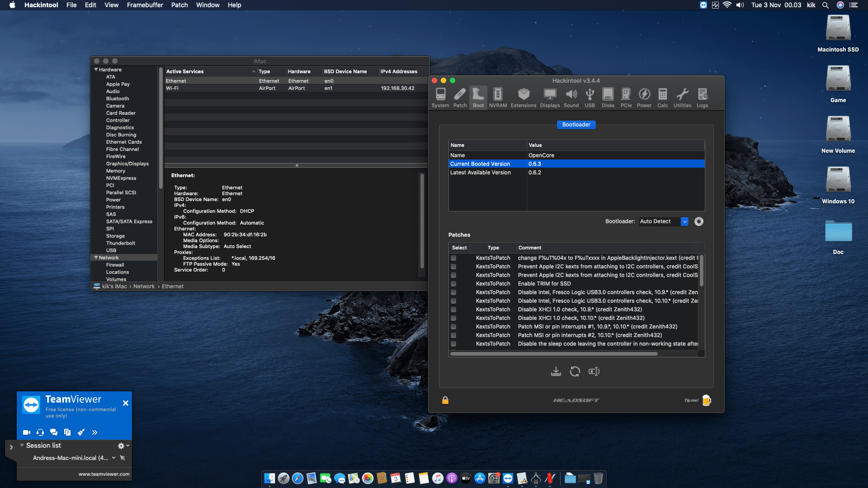Collapse the TeamViewer Session list triangle
Image resolution: width=868 pixels, height=488 pixels.
[22, 446]
